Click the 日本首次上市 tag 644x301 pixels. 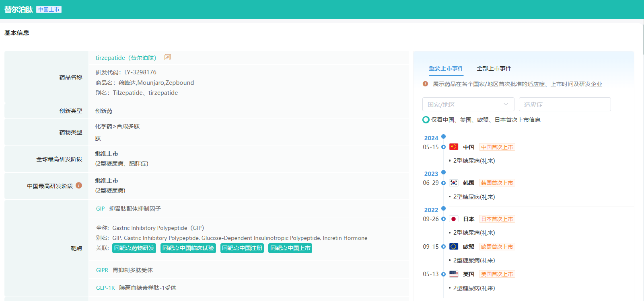point(497,219)
